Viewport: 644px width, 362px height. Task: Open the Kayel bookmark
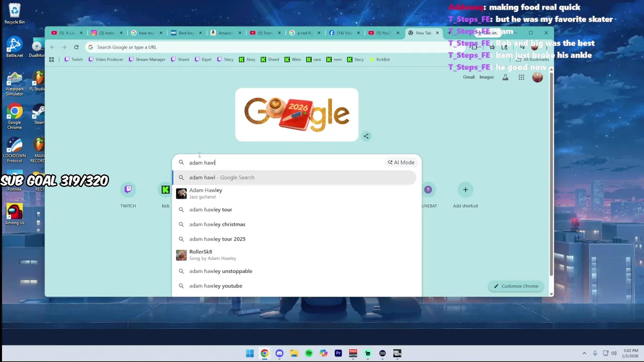203,59
